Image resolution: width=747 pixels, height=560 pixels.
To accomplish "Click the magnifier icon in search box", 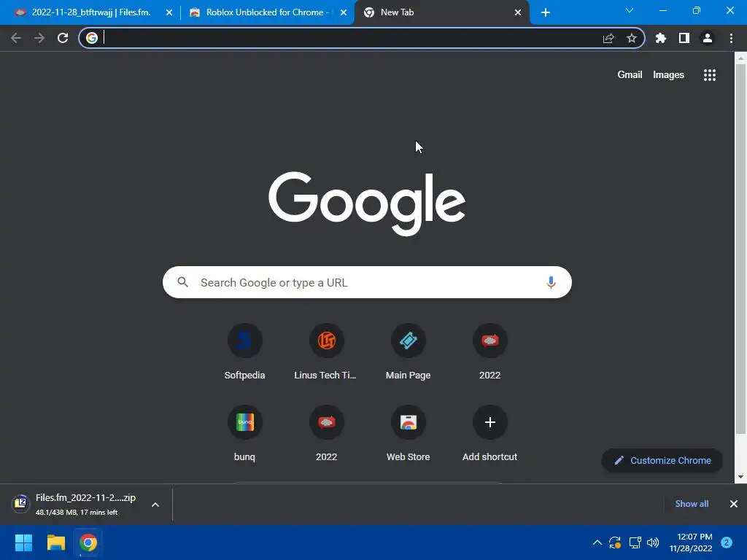I will pyautogui.click(x=182, y=282).
